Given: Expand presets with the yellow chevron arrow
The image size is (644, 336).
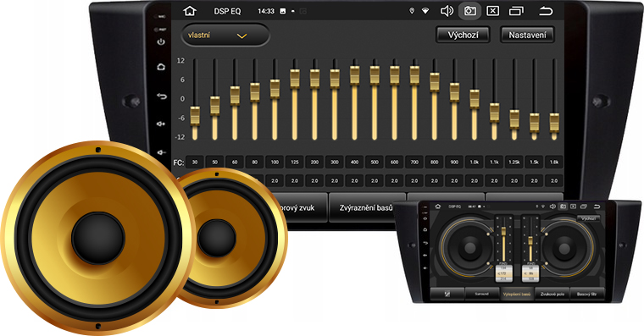Looking at the screenshot, I should click(x=241, y=36).
